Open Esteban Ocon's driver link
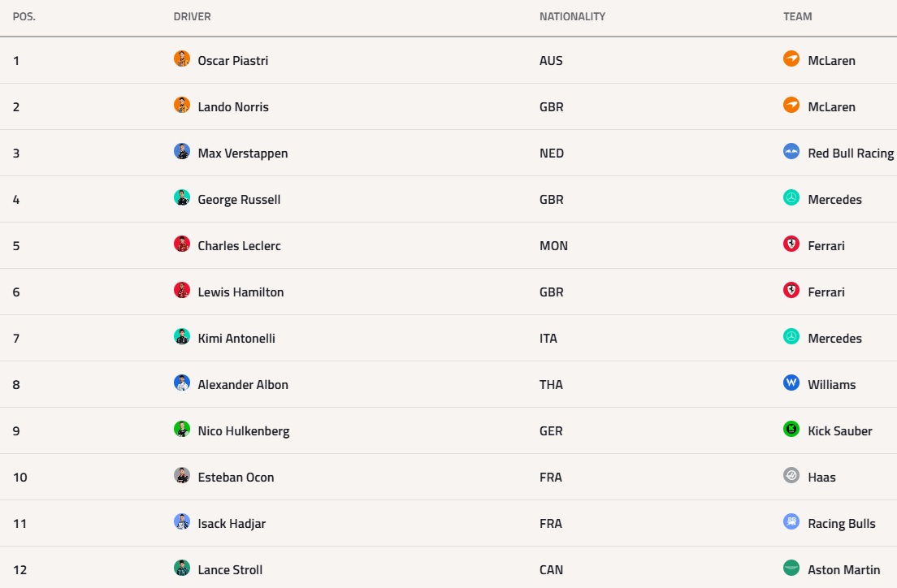The width and height of the screenshot is (897, 588). [x=236, y=478]
